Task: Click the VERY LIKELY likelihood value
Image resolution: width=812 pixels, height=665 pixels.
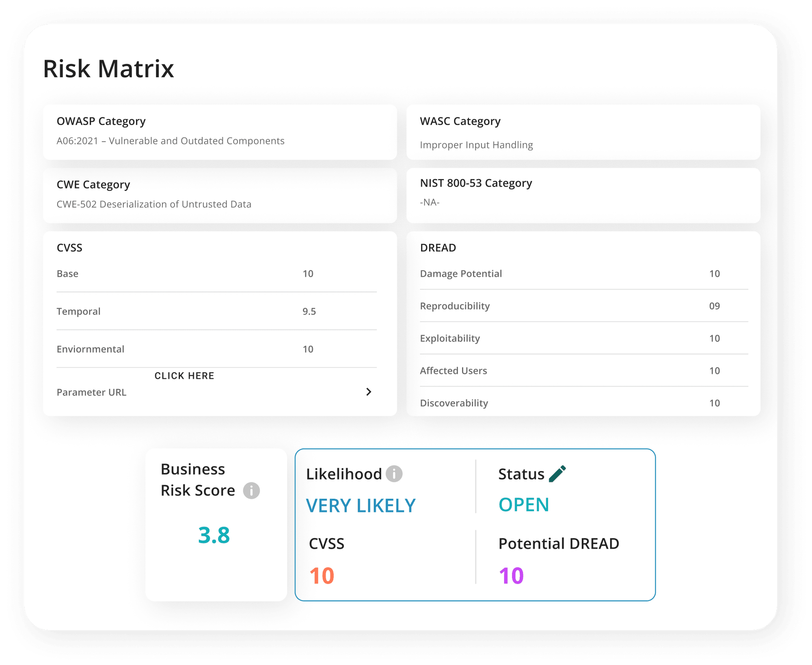Action: pos(361,505)
